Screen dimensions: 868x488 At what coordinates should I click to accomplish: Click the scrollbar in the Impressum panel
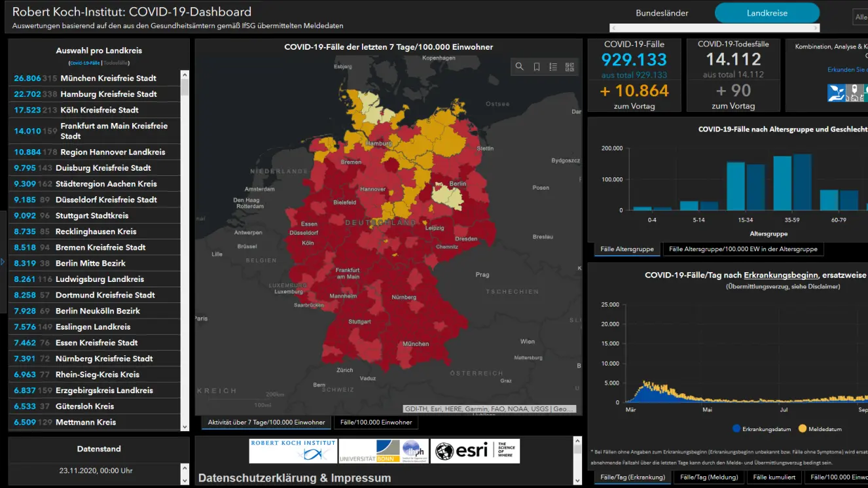pyautogui.click(x=577, y=461)
